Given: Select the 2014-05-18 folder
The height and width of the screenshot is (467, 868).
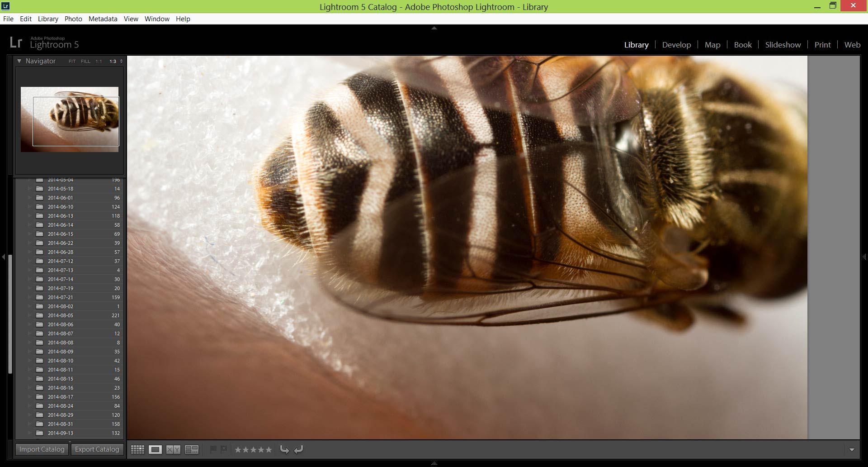Looking at the screenshot, I should [x=69, y=189].
